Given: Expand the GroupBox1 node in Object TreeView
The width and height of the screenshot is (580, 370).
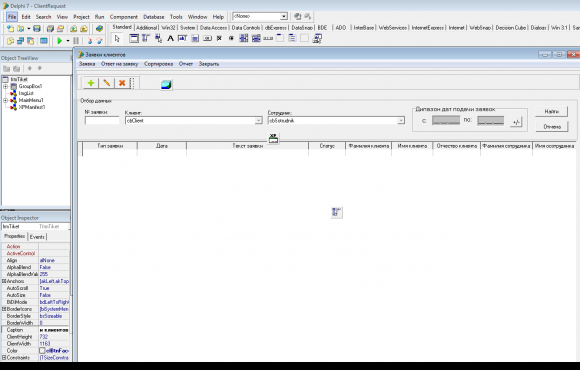Looking at the screenshot, I should pos(6,86).
